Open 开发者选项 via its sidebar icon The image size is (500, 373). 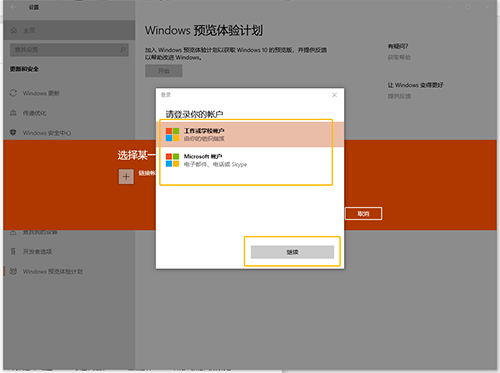pos(13,251)
